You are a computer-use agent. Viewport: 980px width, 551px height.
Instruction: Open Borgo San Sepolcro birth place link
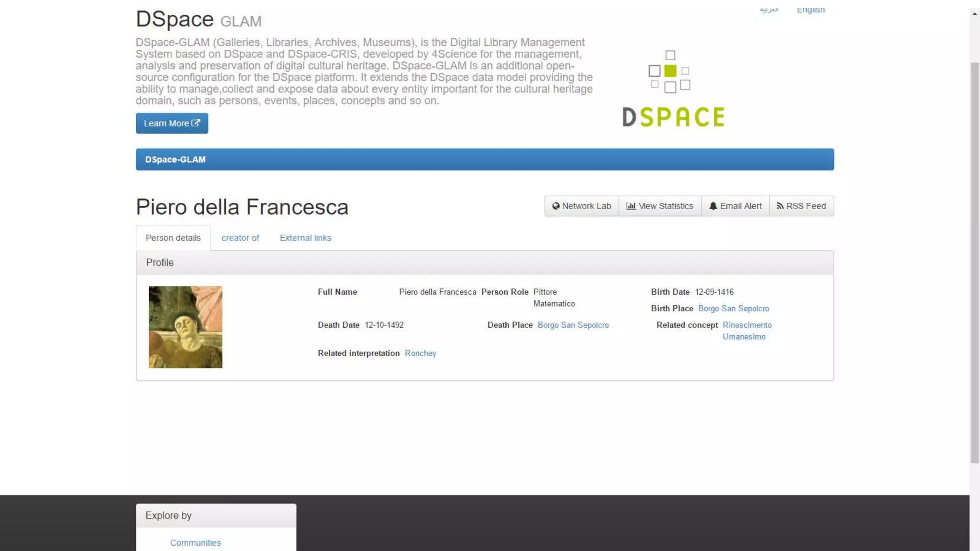[734, 309]
